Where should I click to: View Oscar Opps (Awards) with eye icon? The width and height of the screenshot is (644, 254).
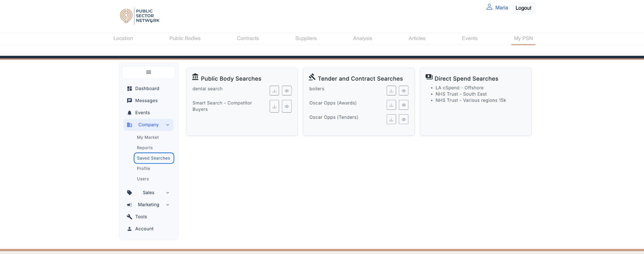point(404,105)
